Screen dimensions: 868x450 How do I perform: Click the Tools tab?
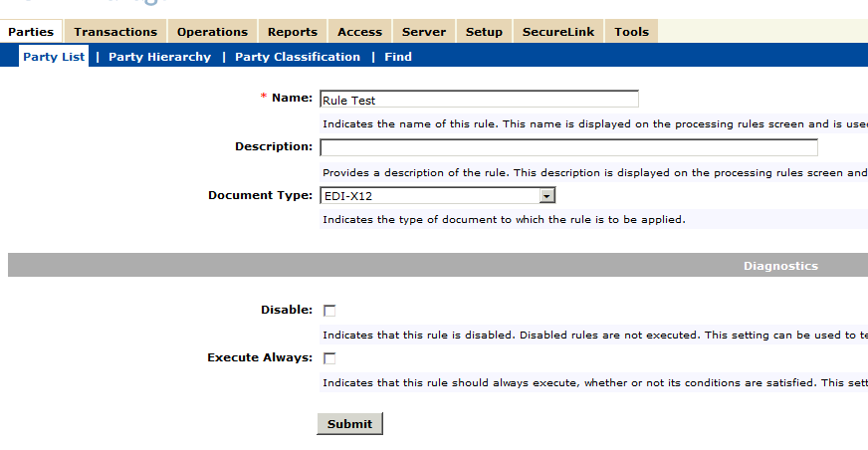pyautogui.click(x=631, y=32)
